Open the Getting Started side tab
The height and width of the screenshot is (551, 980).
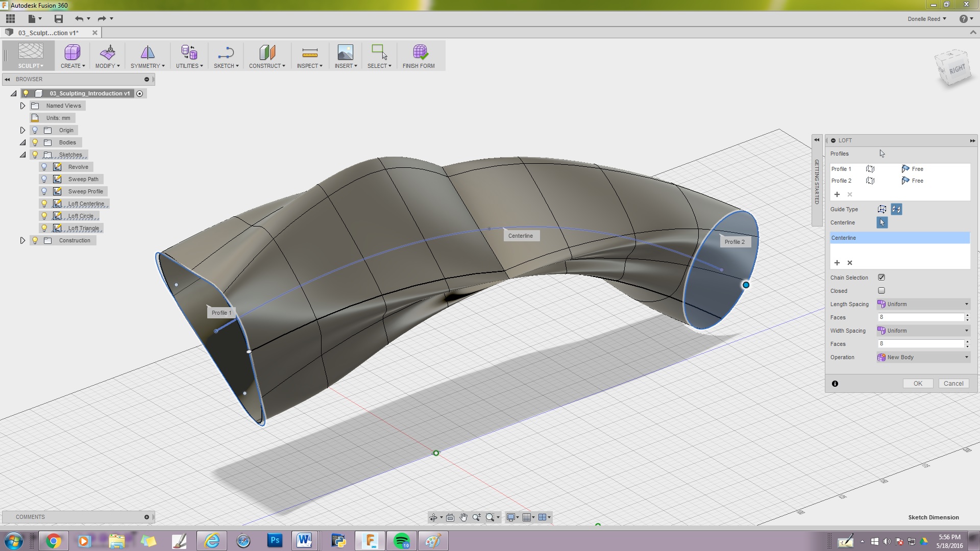point(817,182)
